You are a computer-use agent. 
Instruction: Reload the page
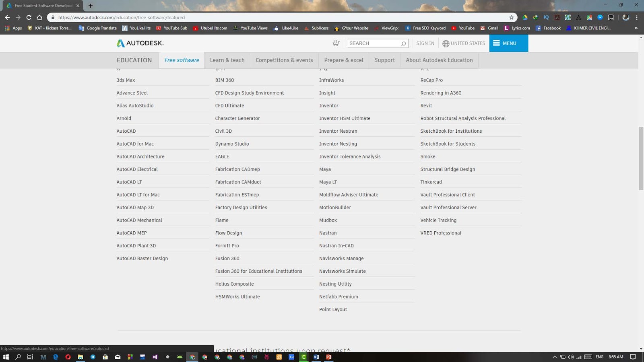pos(29,17)
